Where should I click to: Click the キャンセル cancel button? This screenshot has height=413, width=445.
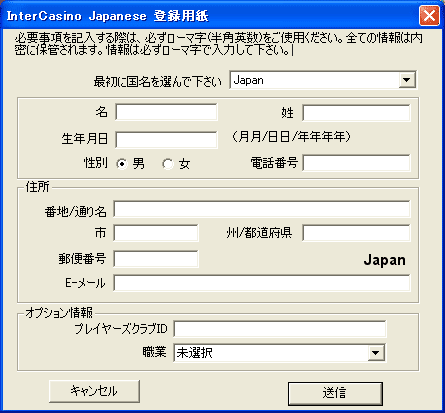point(94,391)
